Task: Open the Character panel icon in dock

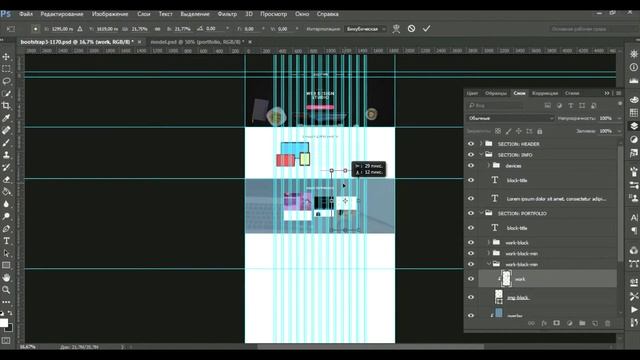Action: tap(634, 218)
